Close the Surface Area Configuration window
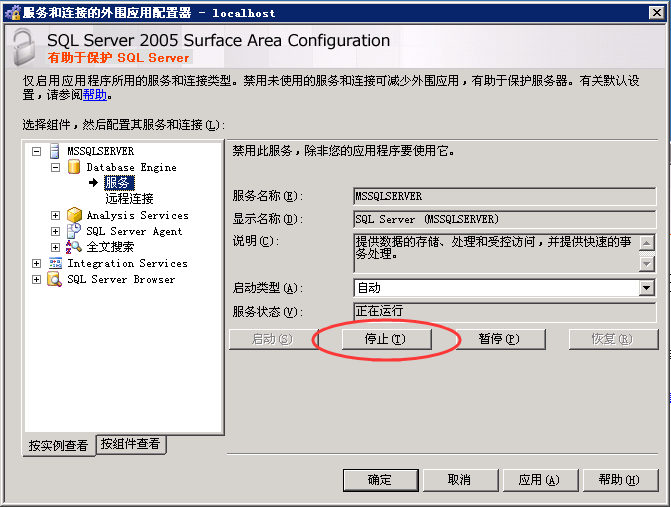The width and height of the screenshot is (671, 507). click(656, 13)
